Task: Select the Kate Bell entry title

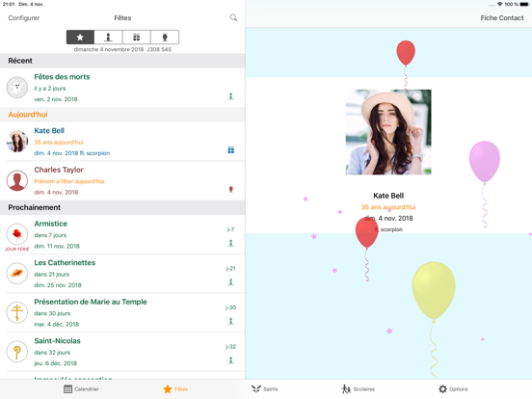Action: [49, 131]
